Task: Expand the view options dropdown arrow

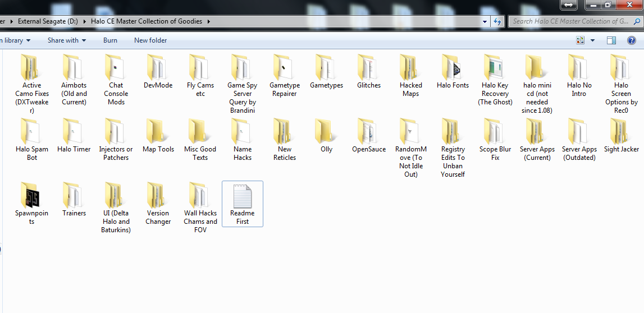Action: pyautogui.click(x=592, y=40)
